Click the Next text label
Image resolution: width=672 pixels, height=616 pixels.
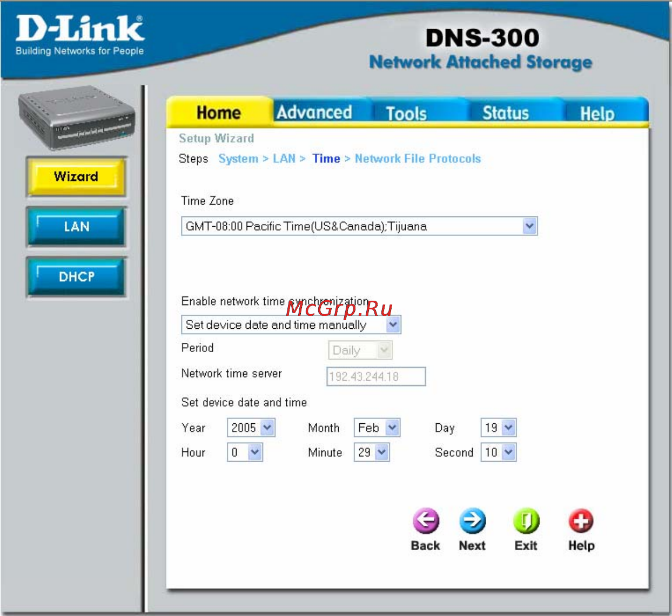(472, 546)
